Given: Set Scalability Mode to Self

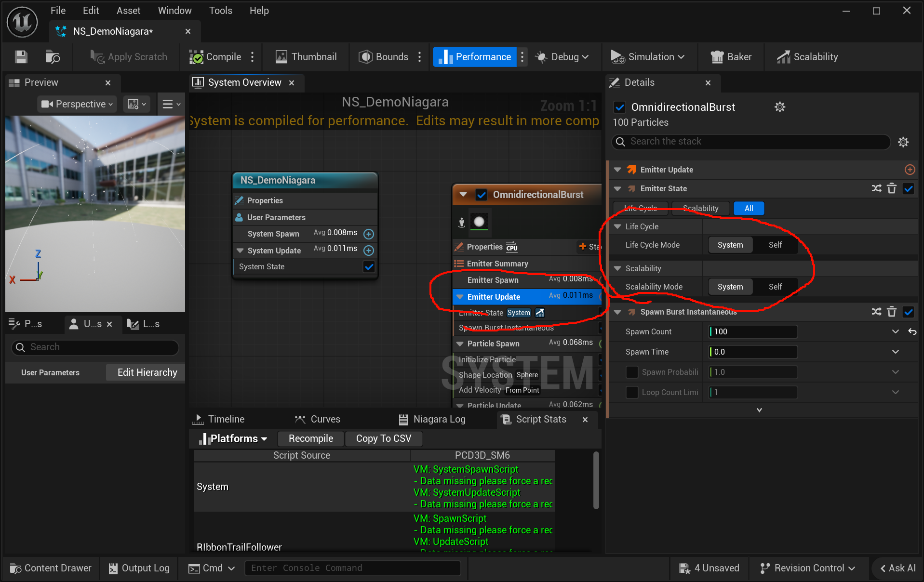Looking at the screenshot, I should pyautogui.click(x=775, y=287).
